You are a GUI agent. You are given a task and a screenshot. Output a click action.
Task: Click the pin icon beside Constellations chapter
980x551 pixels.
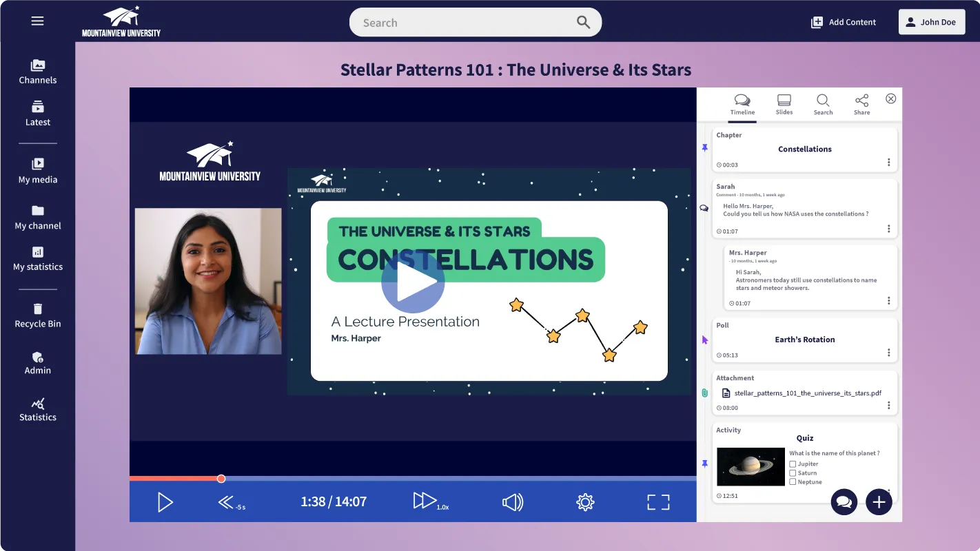(704, 148)
